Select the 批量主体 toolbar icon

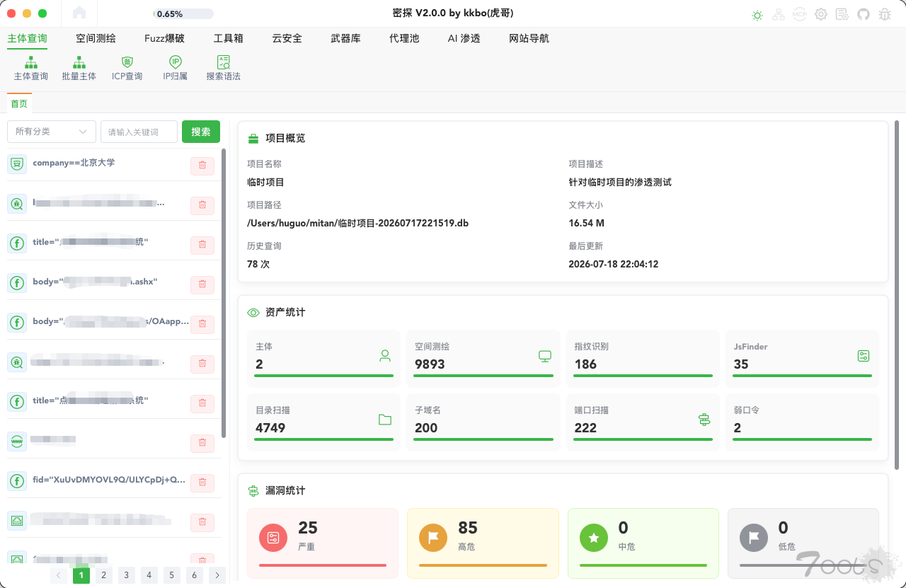[x=79, y=69]
